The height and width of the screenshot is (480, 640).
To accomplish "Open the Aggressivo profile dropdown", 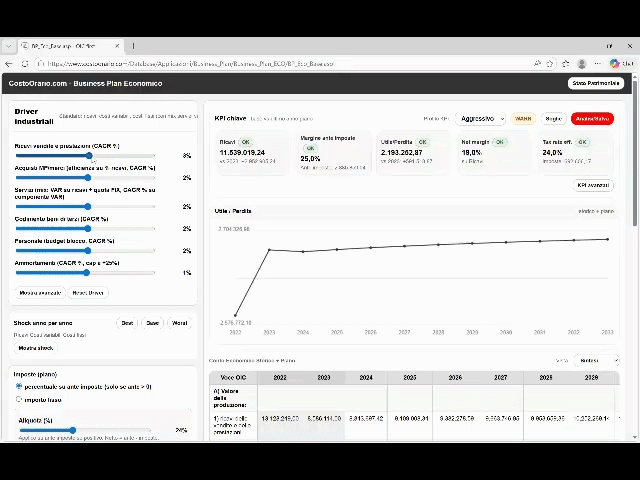I will point(482,119).
